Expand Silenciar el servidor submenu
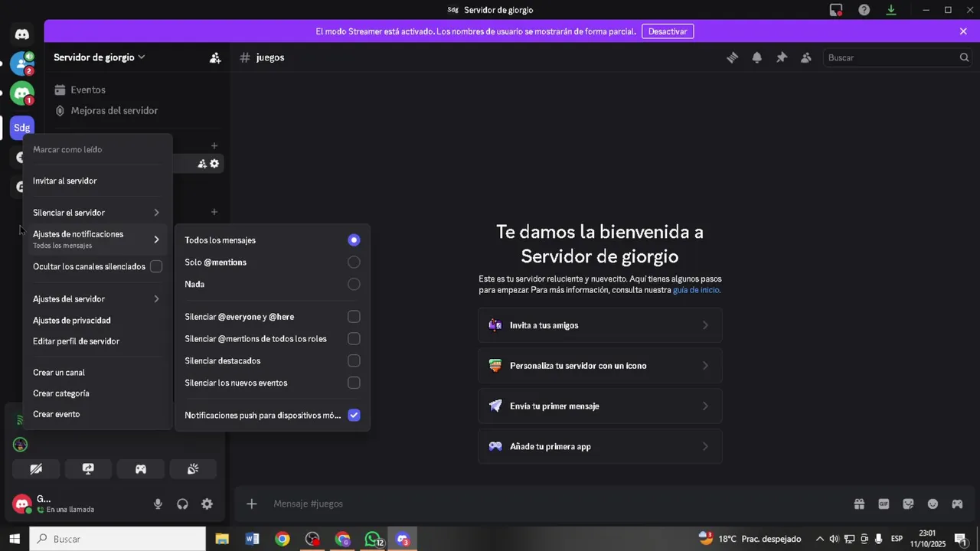Image resolution: width=980 pixels, height=551 pixels. pos(97,213)
